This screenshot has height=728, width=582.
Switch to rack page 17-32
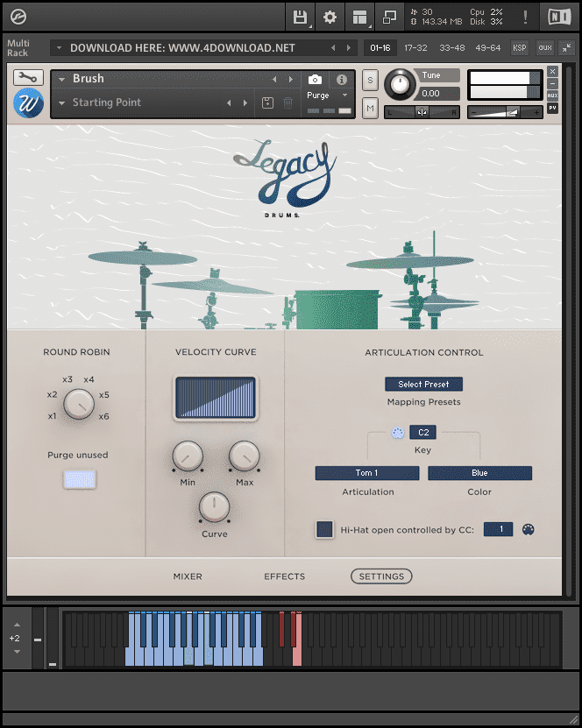[x=415, y=48]
